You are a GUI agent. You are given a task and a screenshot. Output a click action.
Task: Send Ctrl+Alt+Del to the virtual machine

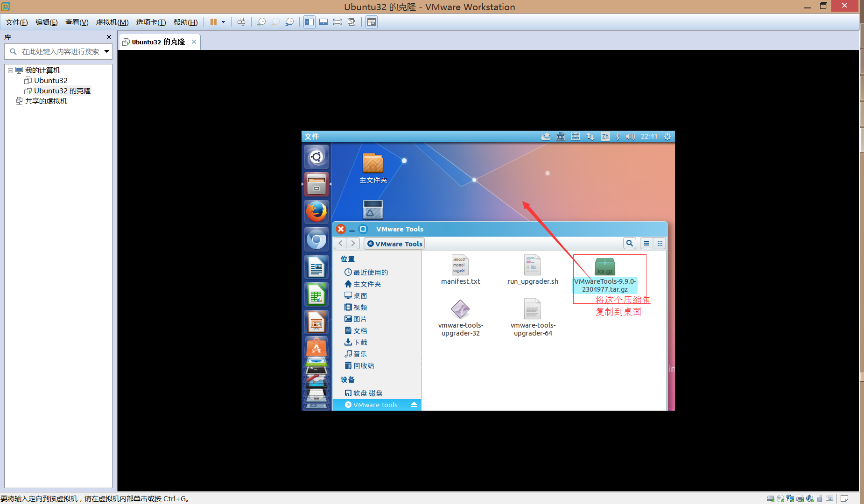(241, 22)
